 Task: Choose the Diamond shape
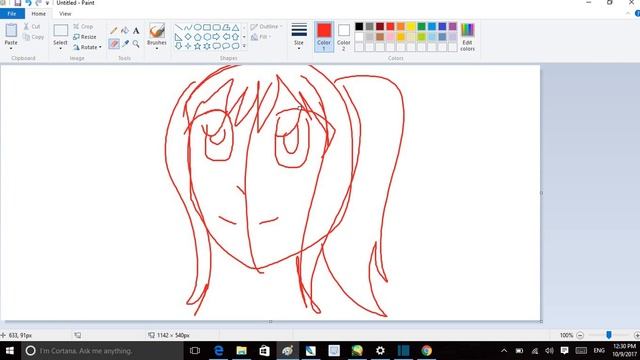click(188, 37)
